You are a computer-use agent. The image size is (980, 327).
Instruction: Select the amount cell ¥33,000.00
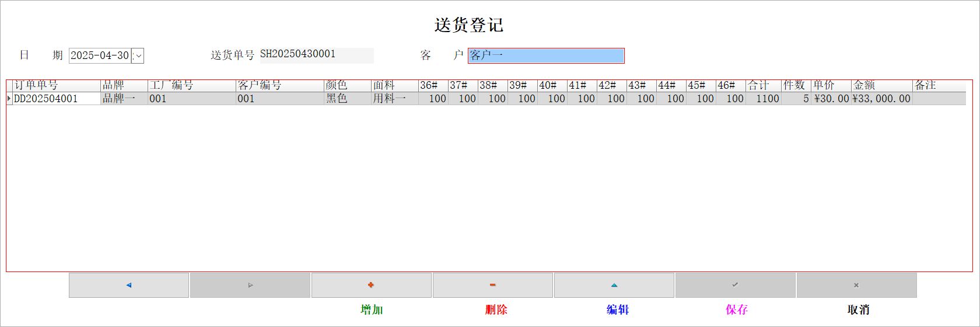[882, 99]
